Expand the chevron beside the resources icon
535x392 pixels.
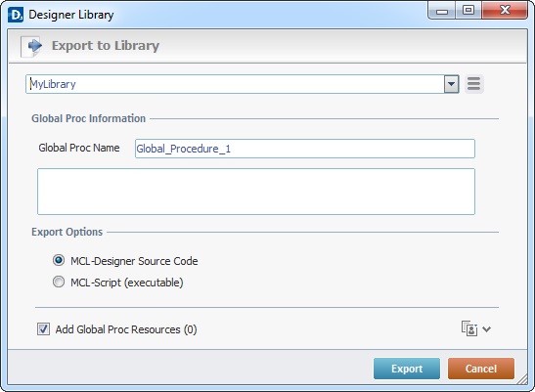point(487,328)
